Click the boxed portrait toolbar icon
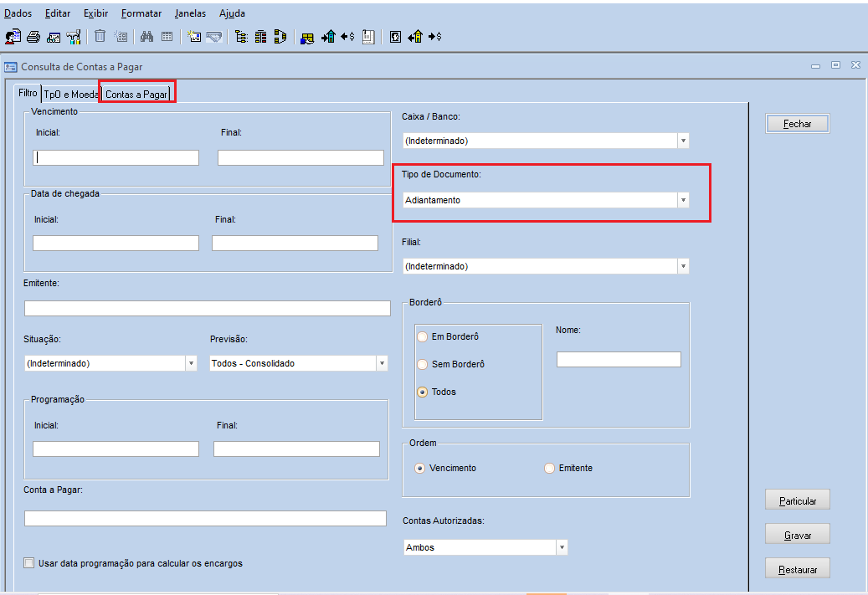 (x=395, y=37)
